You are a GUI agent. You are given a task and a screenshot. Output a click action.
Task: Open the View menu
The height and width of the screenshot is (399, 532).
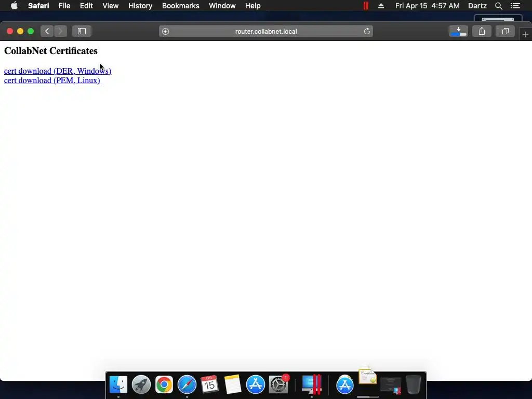point(111,6)
